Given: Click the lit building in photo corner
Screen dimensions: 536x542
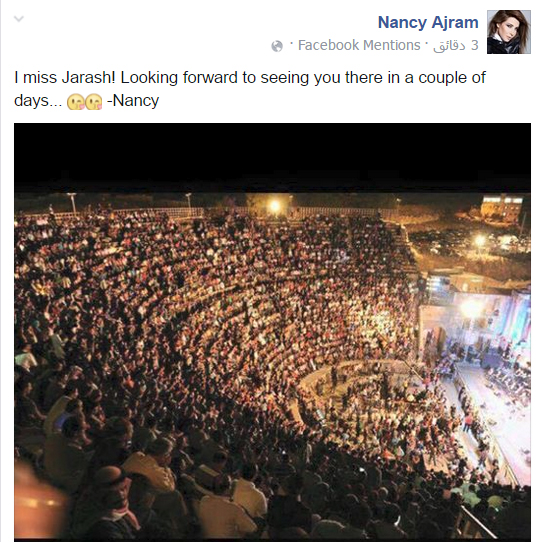Looking at the screenshot, I should [x=503, y=206].
